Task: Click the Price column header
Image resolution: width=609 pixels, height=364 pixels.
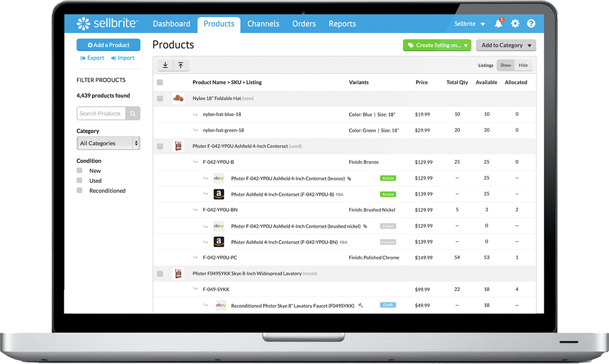Action: (x=421, y=82)
